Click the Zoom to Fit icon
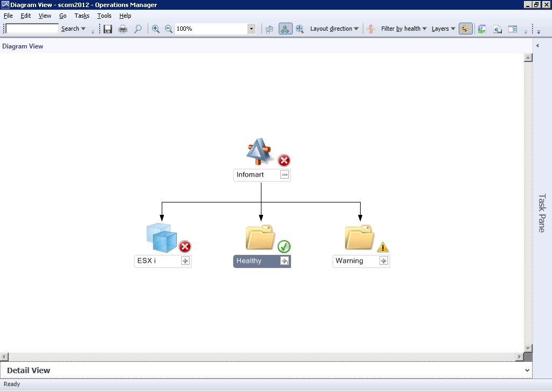The width and height of the screenshot is (552, 392). (x=300, y=29)
